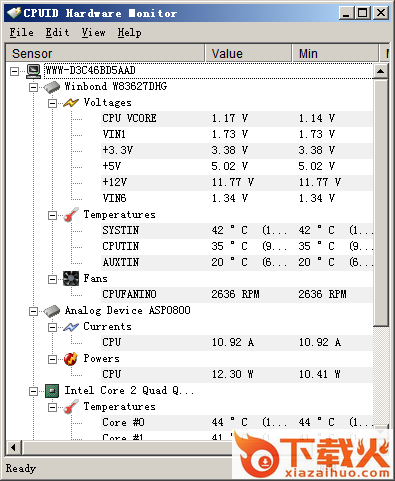Click the 1.17 V value of CPU VCORE
The height and width of the screenshot is (481, 395).
point(230,118)
